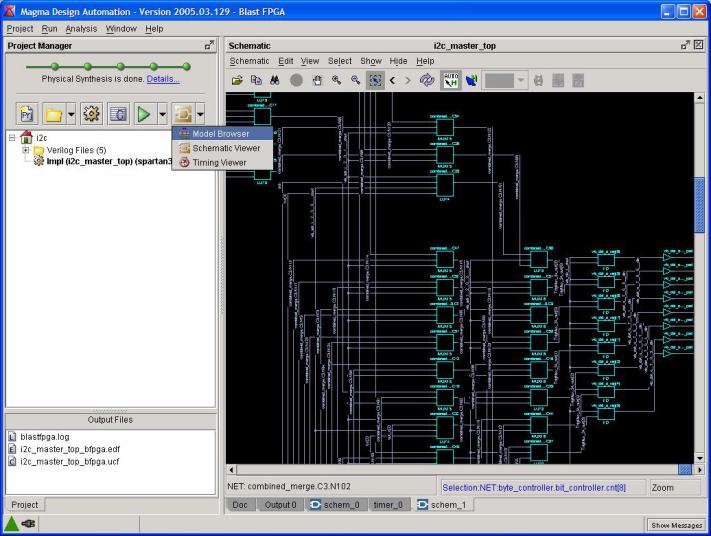This screenshot has height=536, width=711.
Task: Open the Schematic panel's Select menu
Action: click(x=340, y=61)
